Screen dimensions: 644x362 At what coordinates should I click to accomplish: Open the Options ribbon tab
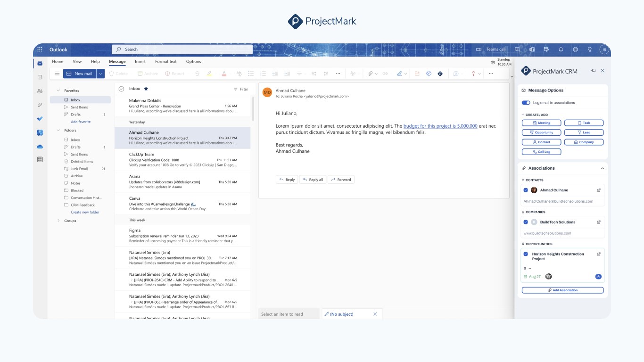pyautogui.click(x=193, y=61)
